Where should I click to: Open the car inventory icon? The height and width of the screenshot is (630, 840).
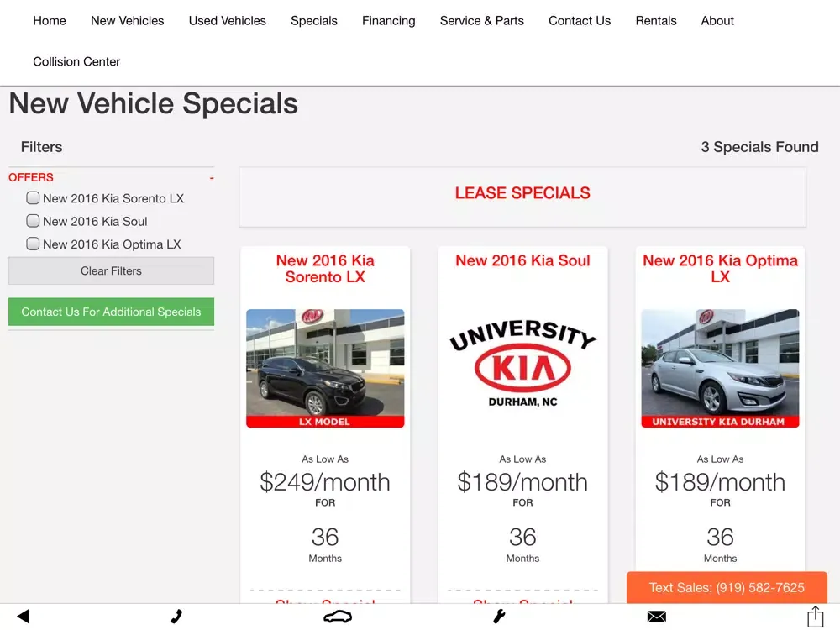click(x=338, y=617)
